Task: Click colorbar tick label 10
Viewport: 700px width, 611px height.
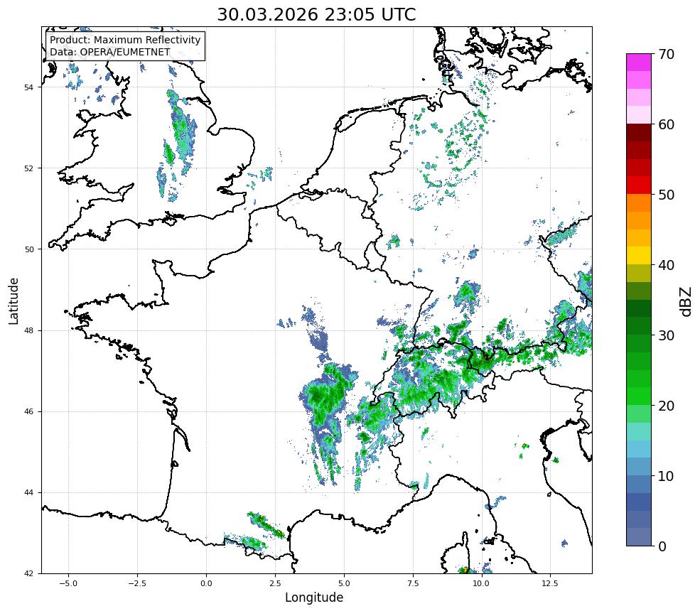Action: click(x=666, y=476)
